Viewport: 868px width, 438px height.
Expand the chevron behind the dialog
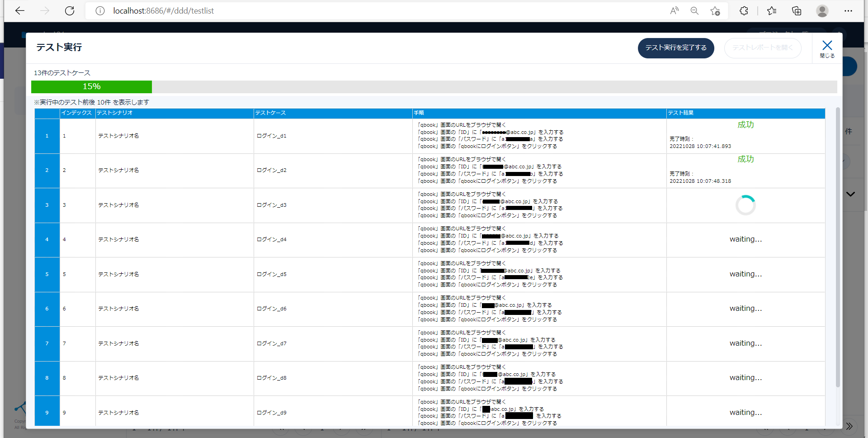click(850, 194)
